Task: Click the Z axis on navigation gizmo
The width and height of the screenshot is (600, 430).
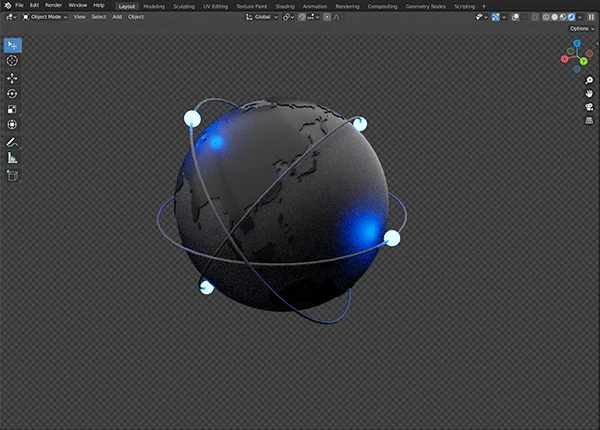Action: point(577,43)
